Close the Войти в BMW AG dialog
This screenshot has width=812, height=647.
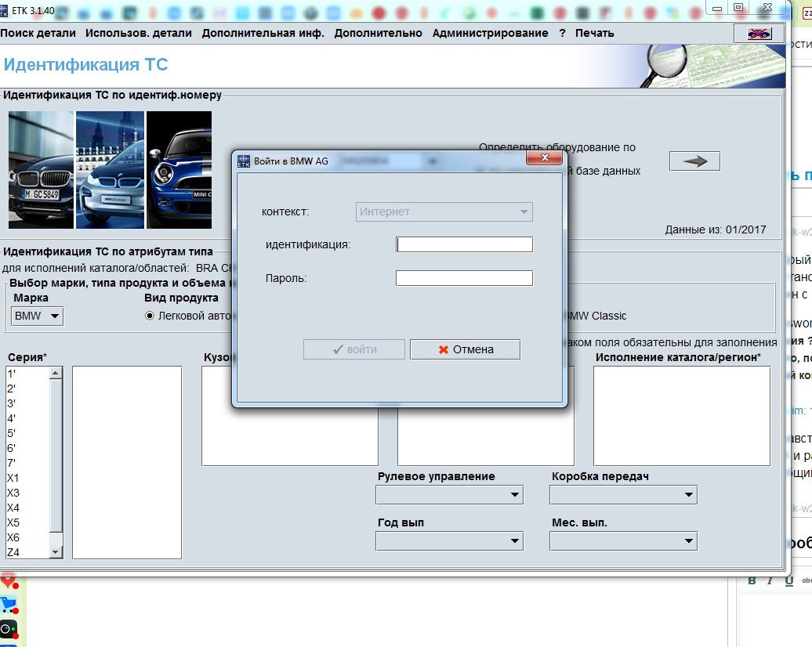[544, 158]
